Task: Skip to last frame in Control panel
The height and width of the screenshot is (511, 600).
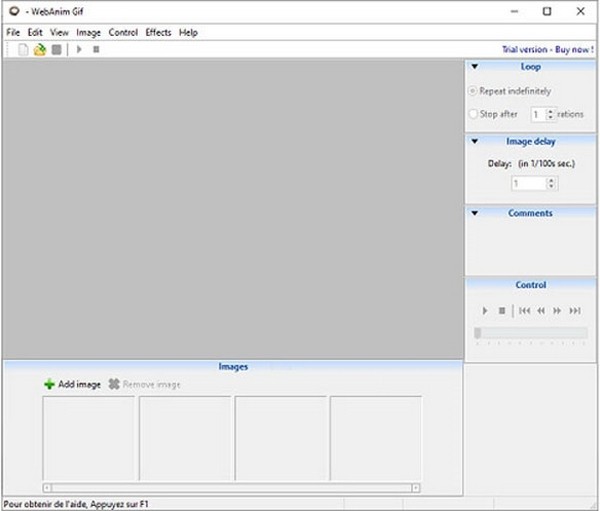Action: pyautogui.click(x=575, y=311)
